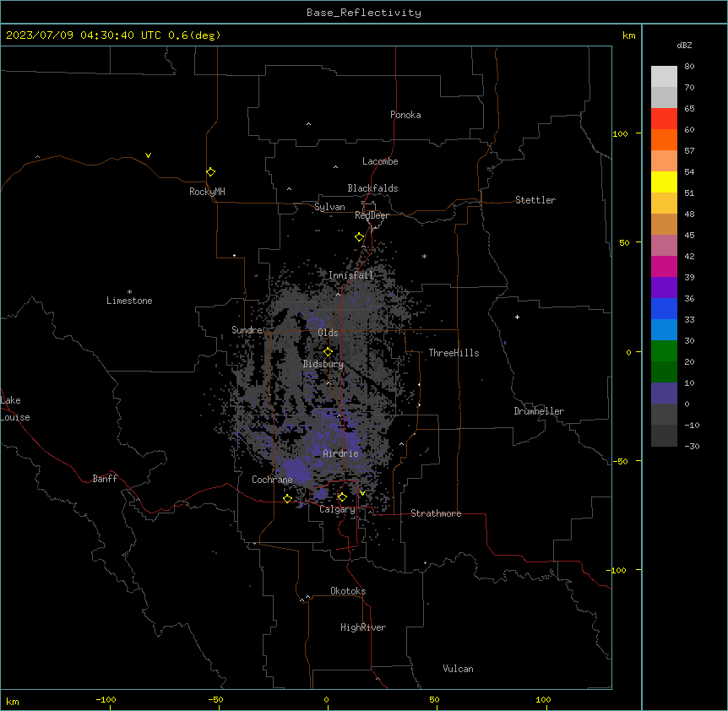Click the dBZ legend heading
728x711 pixels.
tap(684, 45)
